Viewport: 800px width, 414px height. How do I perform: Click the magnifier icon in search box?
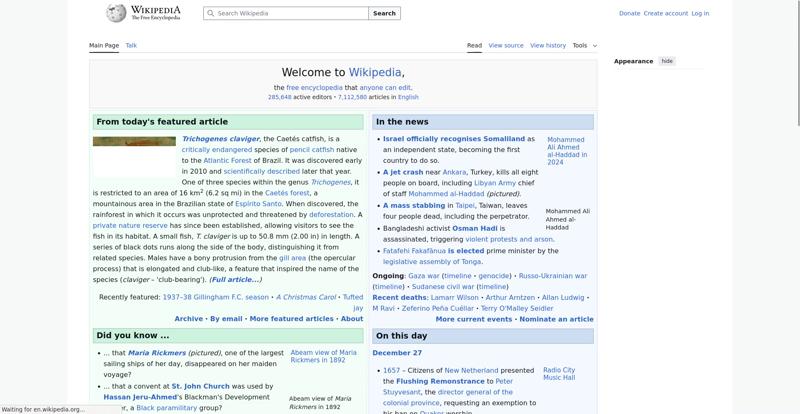coord(210,14)
